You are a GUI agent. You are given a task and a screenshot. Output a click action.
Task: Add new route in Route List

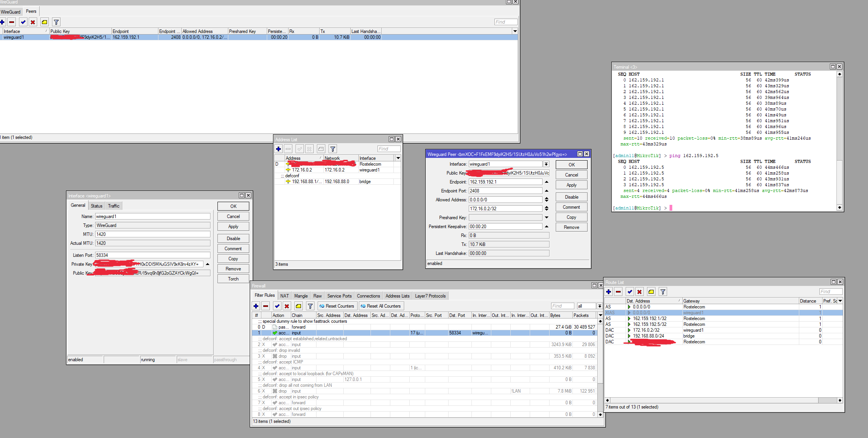click(x=609, y=292)
